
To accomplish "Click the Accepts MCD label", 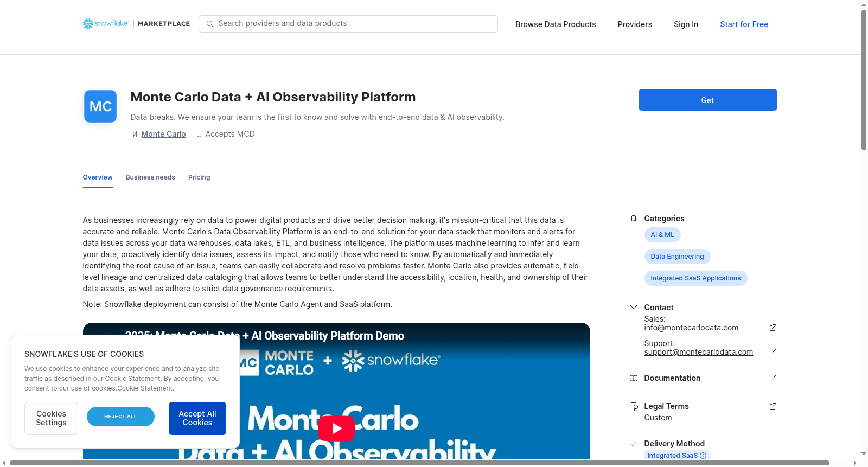I will [230, 134].
